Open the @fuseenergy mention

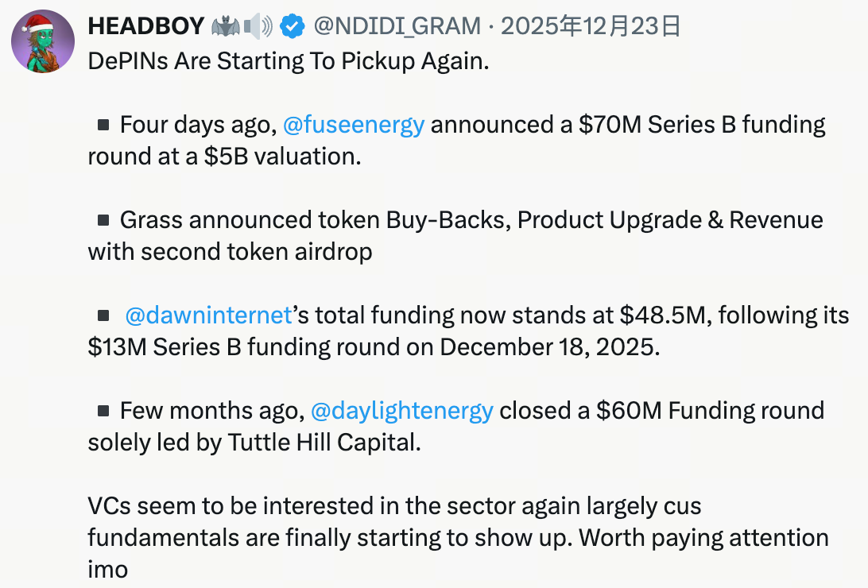(x=353, y=125)
